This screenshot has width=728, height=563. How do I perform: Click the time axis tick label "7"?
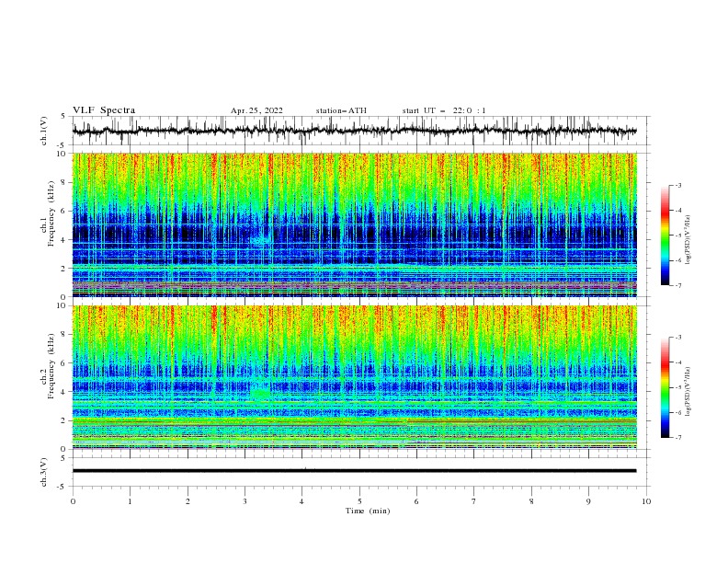click(474, 501)
